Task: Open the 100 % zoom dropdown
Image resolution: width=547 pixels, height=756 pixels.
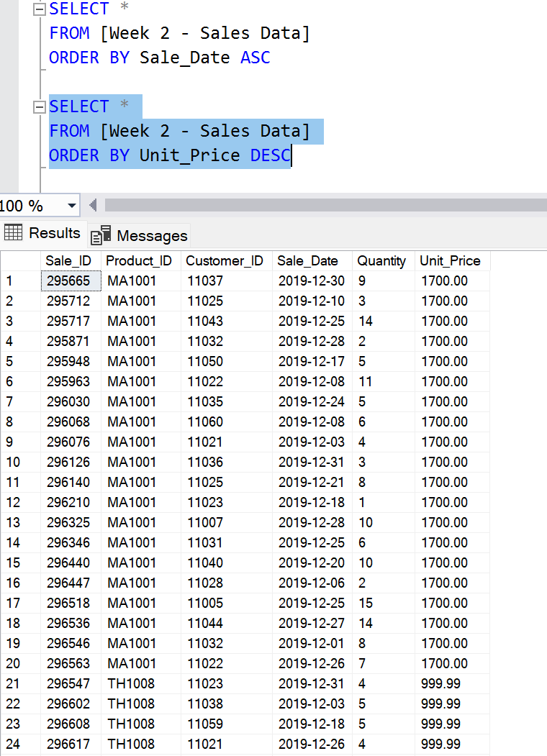Action: coord(72,206)
